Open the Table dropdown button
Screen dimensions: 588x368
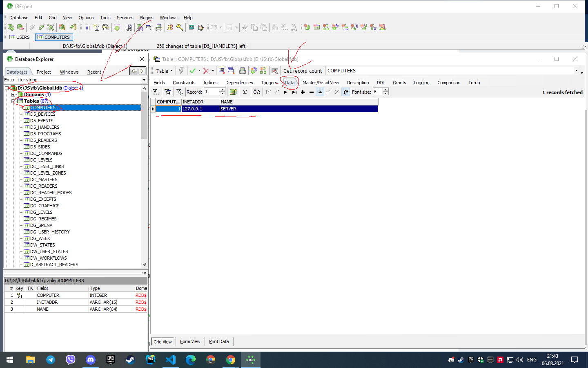[x=164, y=71]
